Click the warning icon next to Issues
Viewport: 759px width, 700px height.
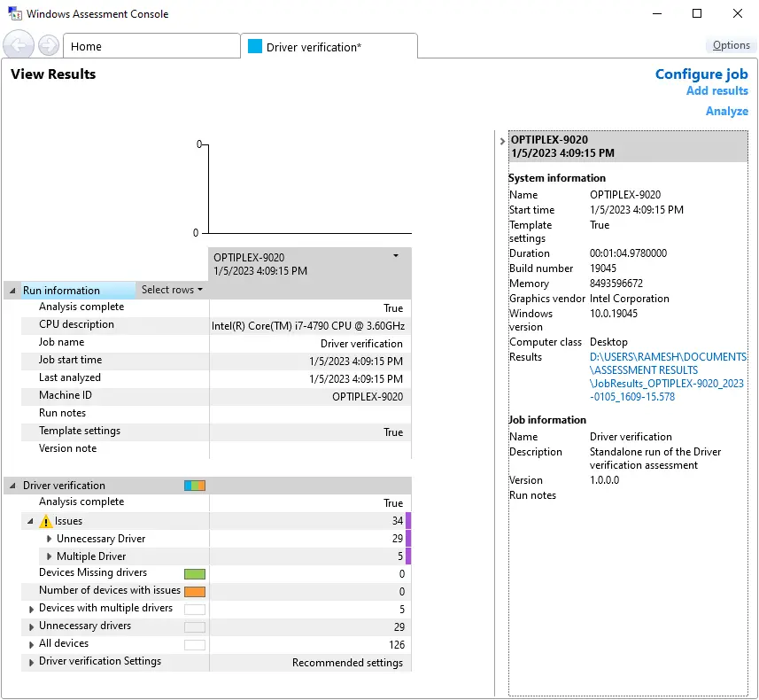pos(45,521)
